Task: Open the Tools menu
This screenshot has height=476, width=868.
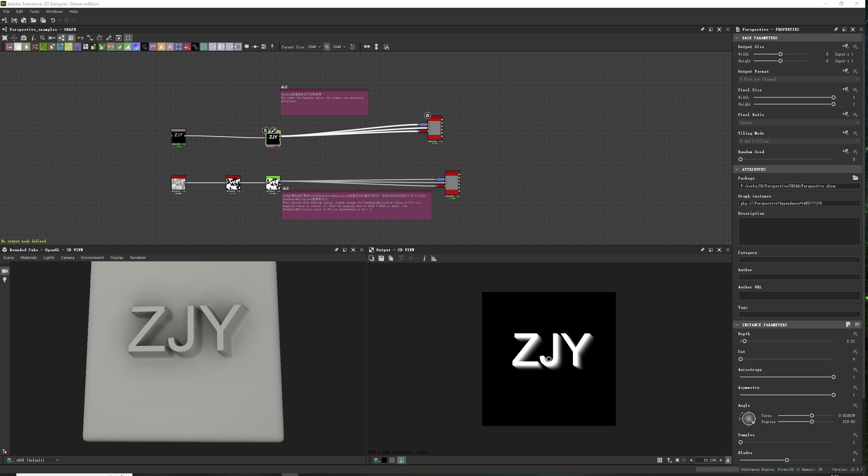Action: [x=34, y=11]
